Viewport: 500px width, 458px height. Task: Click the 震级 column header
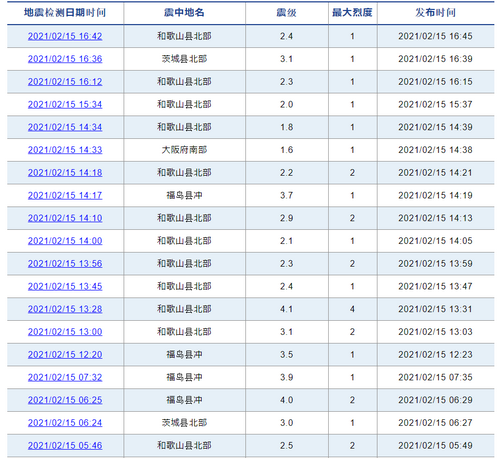pyautogui.click(x=286, y=13)
